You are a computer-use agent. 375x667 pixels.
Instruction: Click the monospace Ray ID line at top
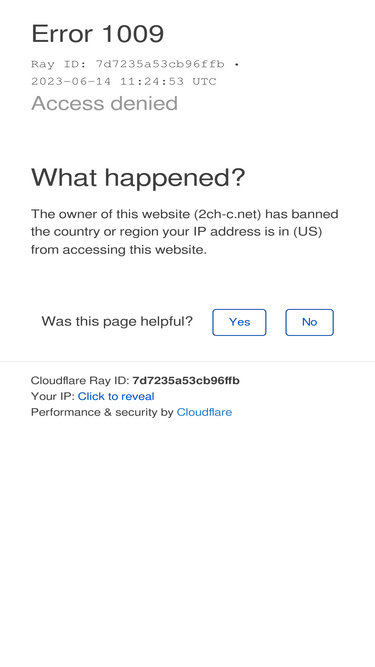point(135,64)
